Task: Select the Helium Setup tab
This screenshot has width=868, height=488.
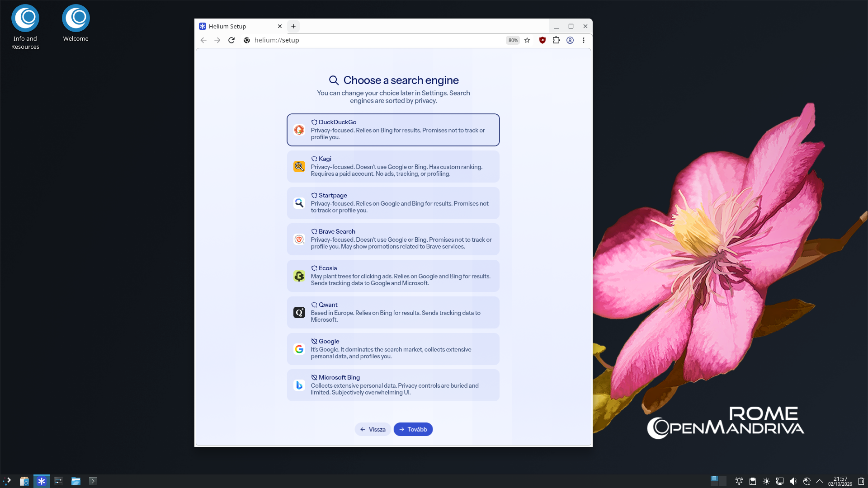Action: [241, 26]
